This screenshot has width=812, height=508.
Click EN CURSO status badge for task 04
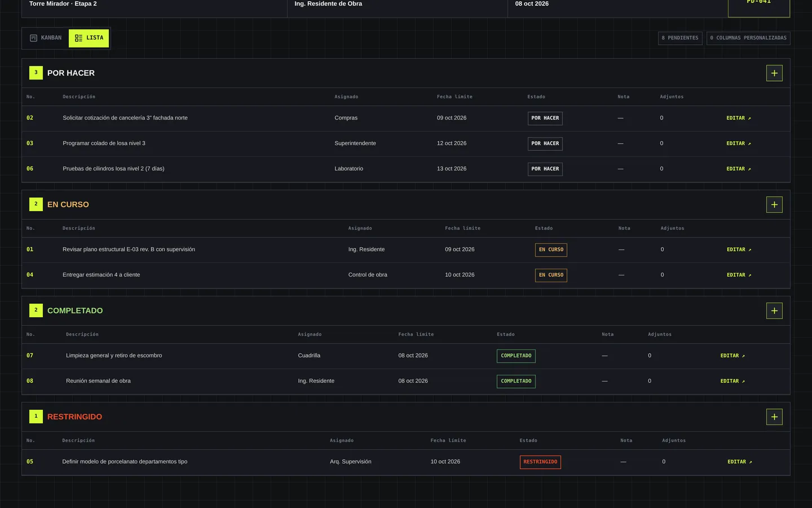[551, 275]
